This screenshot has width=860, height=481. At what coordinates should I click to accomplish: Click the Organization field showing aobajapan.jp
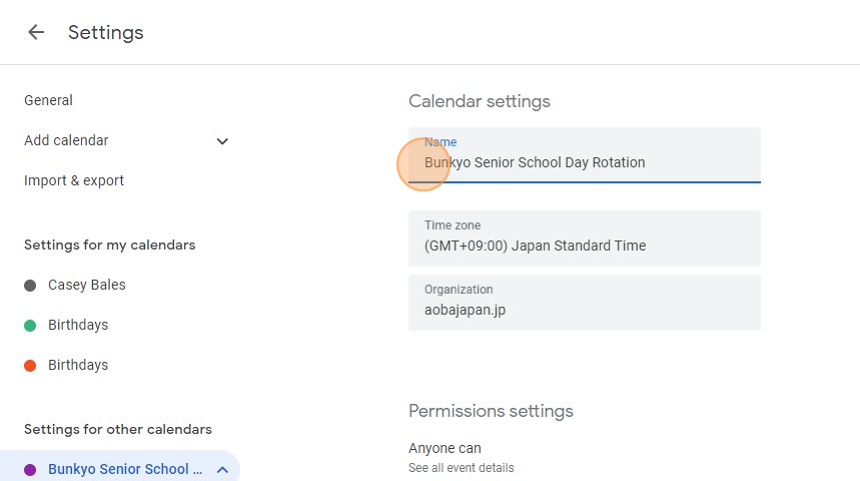coord(584,302)
